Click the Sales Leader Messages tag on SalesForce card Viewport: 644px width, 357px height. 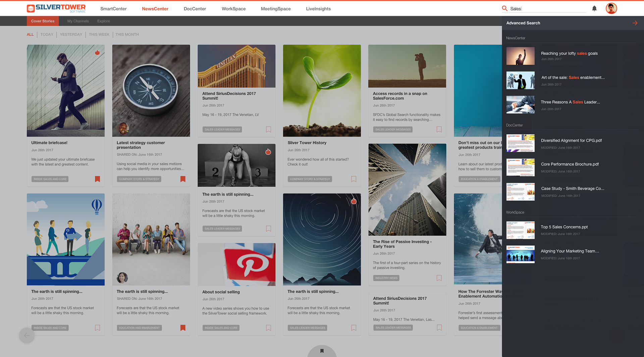393,129
